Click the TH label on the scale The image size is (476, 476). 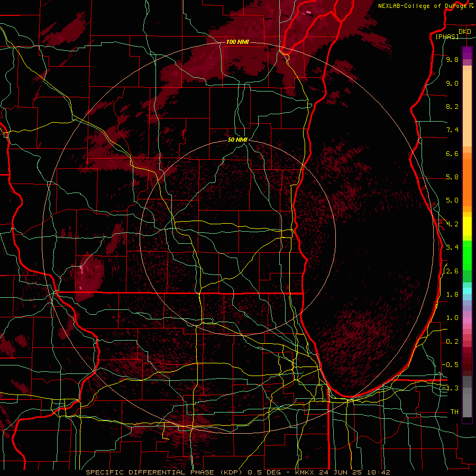click(454, 412)
